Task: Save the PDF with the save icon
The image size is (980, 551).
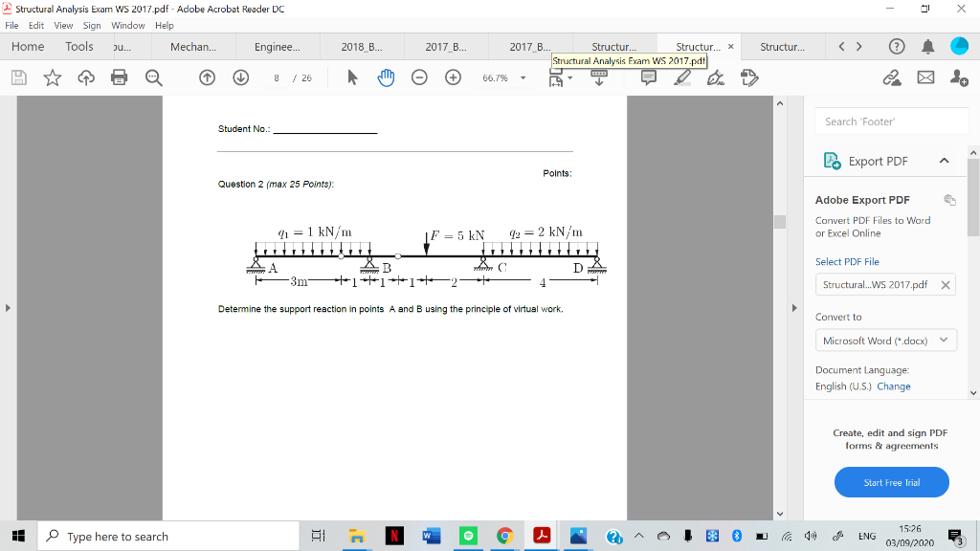Action: click(x=18, y=78)
